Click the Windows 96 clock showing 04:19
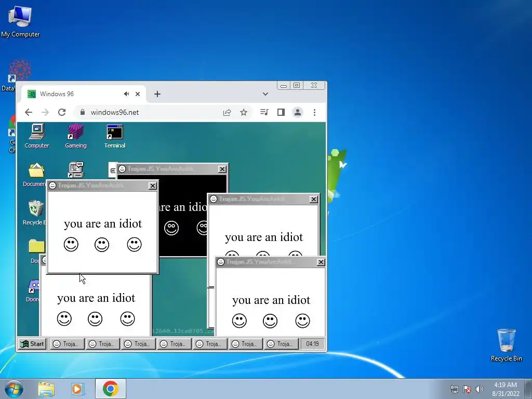The image size is (532, 399). point(312,344)
